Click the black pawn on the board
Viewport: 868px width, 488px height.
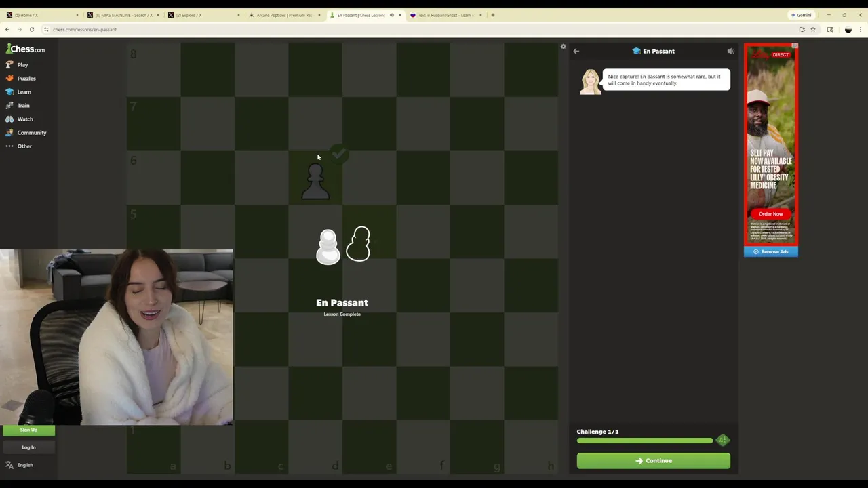315,181
